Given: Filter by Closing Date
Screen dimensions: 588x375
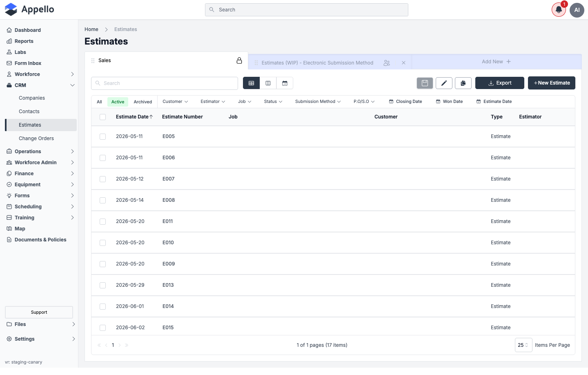Looking at the screenshot, I should [x=405, y=102].
